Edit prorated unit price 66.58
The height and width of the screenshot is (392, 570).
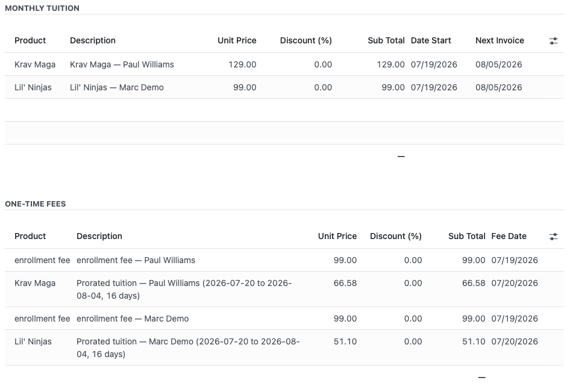point(345,283)
